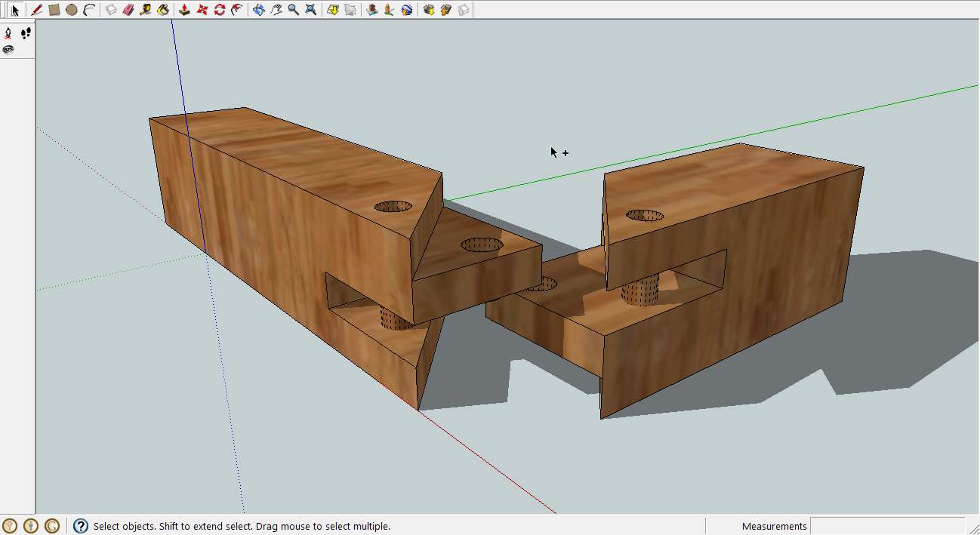Image resolution: width=980 pixels, height=535 pixels.
Task: Click the Make Component icon
Action: 110,10
